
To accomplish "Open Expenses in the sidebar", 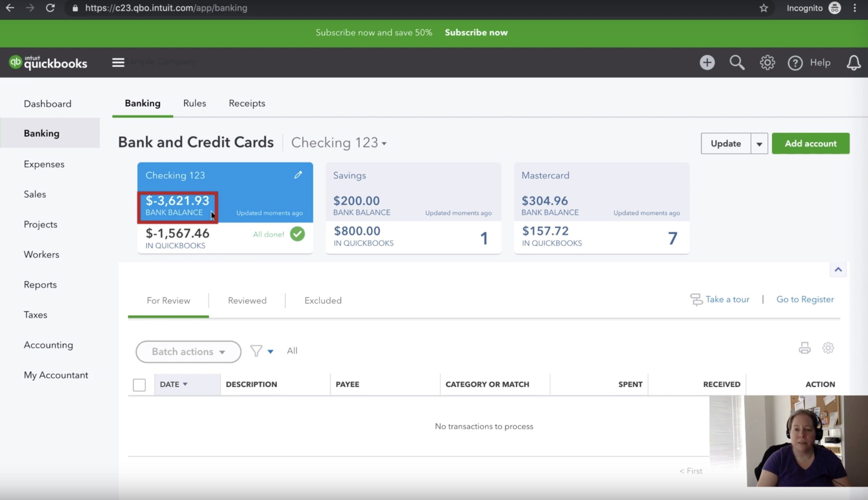I will click(x=44, y=164).
